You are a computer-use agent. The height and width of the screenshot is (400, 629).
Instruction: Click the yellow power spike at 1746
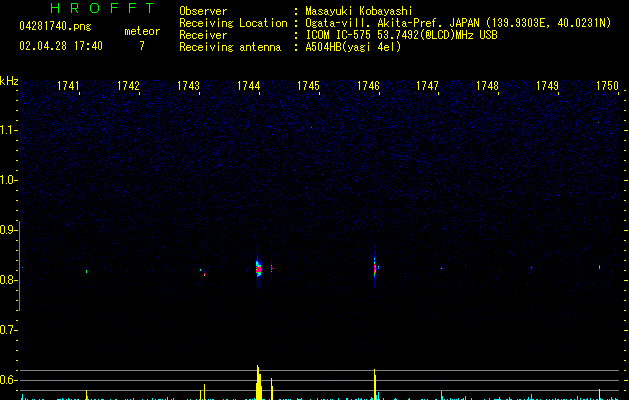375,384
